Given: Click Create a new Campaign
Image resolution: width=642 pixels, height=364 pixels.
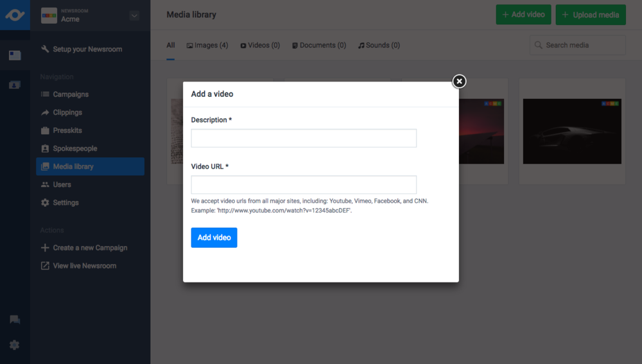Looking at the screenshot, I should pyautogui.click(x=84, y=248).
